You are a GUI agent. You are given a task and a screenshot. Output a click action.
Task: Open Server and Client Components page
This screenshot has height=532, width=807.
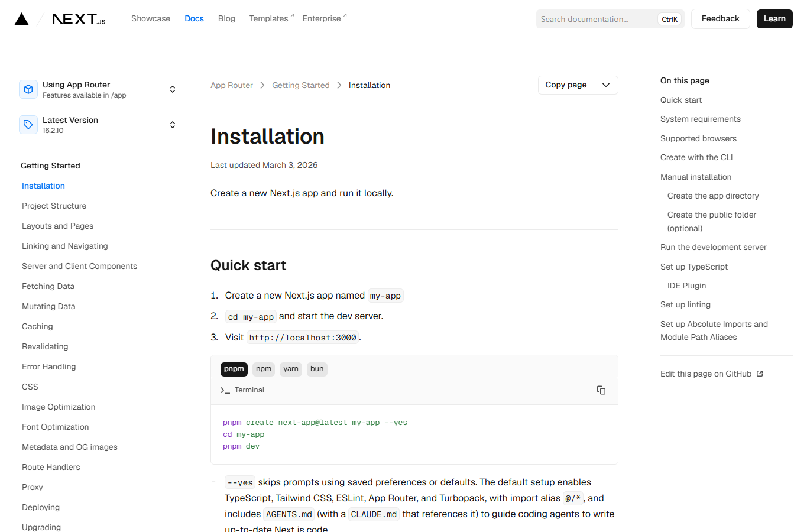tap(80, 266)
